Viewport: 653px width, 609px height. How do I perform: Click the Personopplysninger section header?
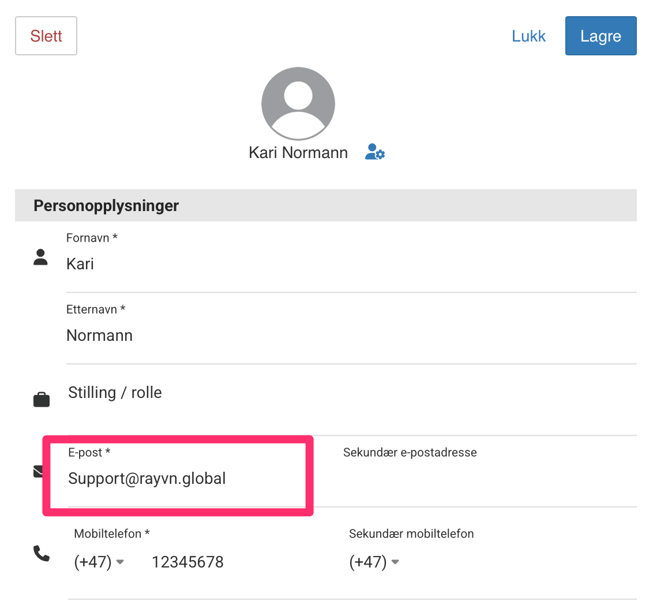point(106,206)
